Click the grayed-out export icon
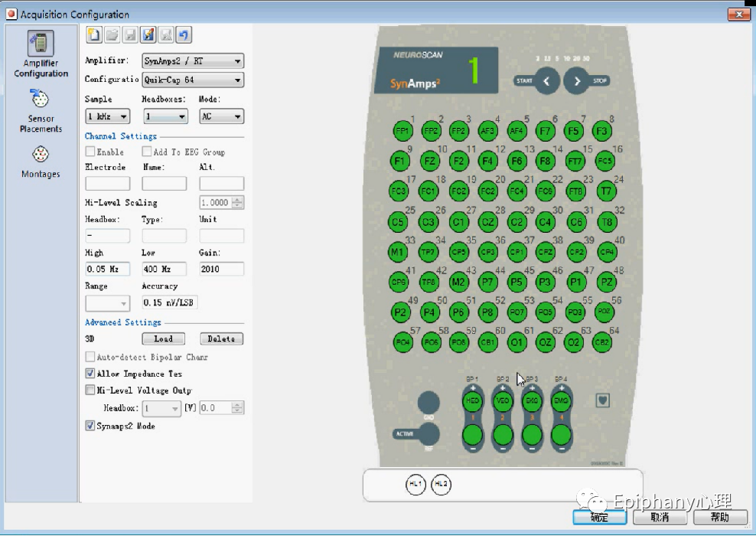This screenshot has height=536, width=756. click(166, 34)
